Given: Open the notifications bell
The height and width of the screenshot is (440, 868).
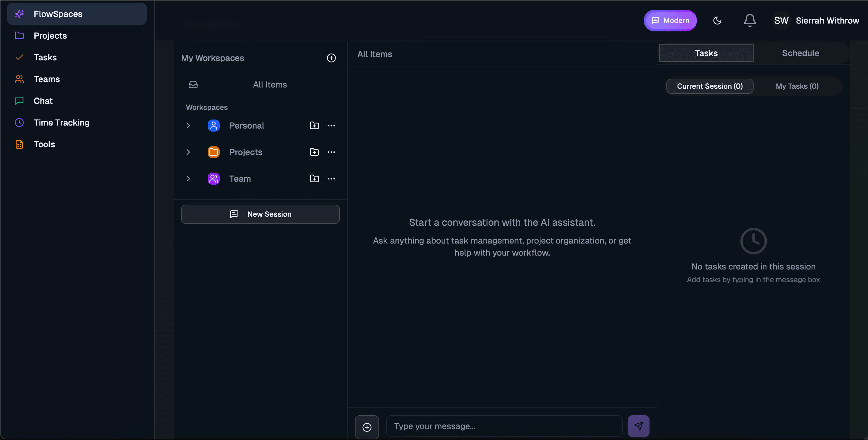Looking at the screenshot, I should pos(750,21).
